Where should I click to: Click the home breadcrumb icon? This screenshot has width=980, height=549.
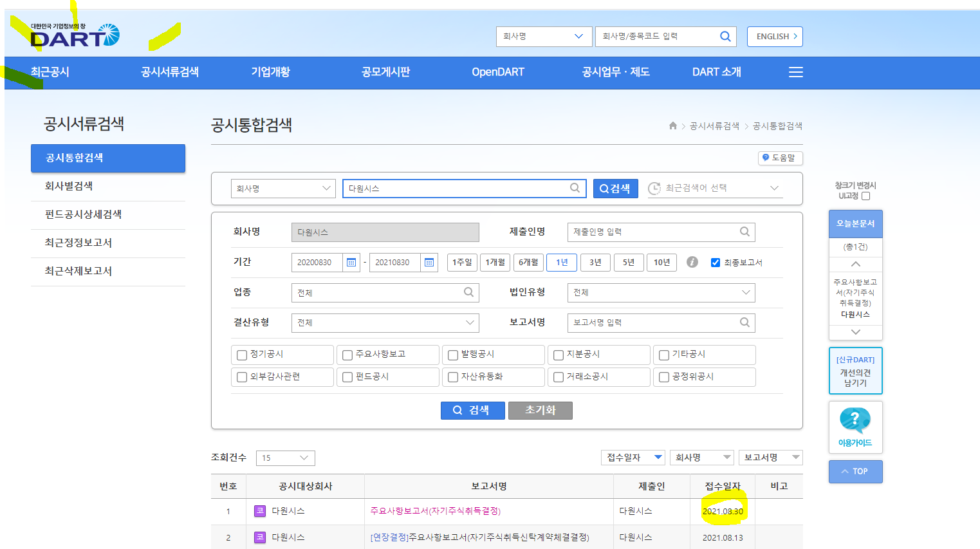tap(673, 126)
